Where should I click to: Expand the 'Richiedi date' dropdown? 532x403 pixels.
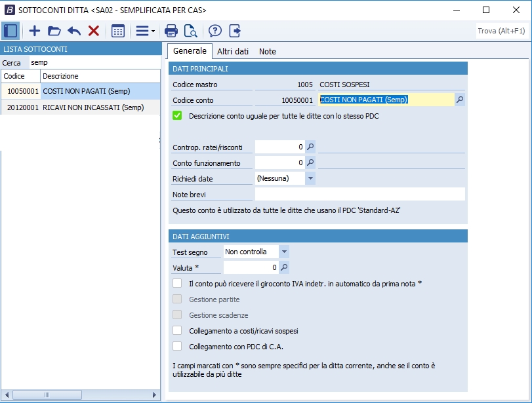tap(310, 178)
